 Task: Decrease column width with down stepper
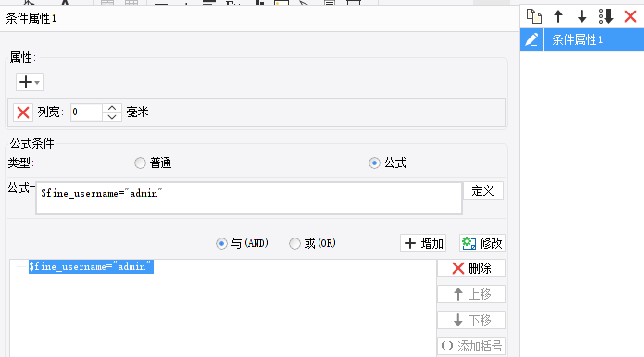(x=112, y=117)
